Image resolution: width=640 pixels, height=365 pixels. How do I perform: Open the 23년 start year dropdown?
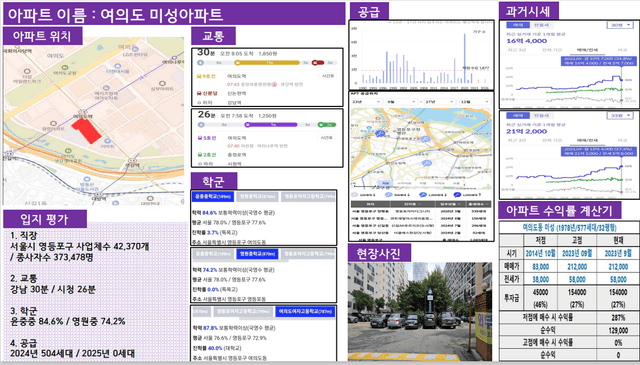[x=367, y=102]
